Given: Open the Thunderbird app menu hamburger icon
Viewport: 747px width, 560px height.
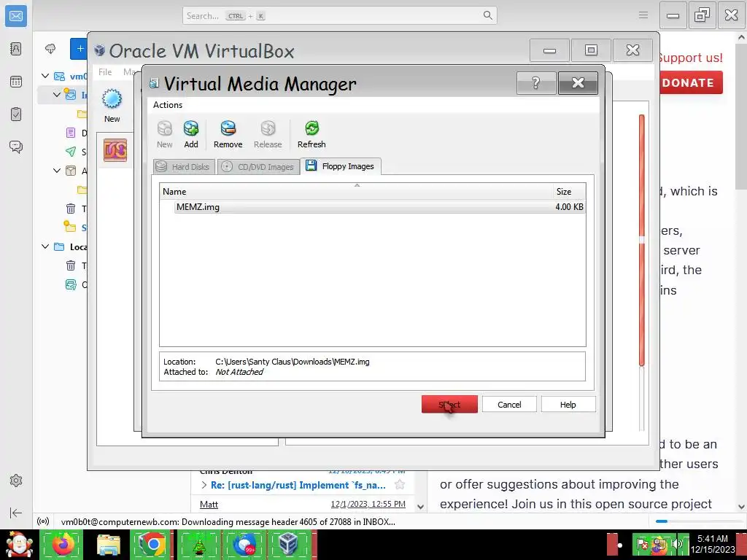Looking at the screenshot, I should click(x=643, y=15).
